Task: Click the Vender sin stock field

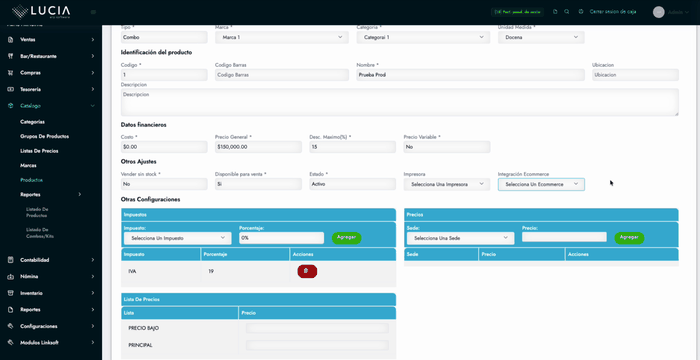Action: [164, 184]
